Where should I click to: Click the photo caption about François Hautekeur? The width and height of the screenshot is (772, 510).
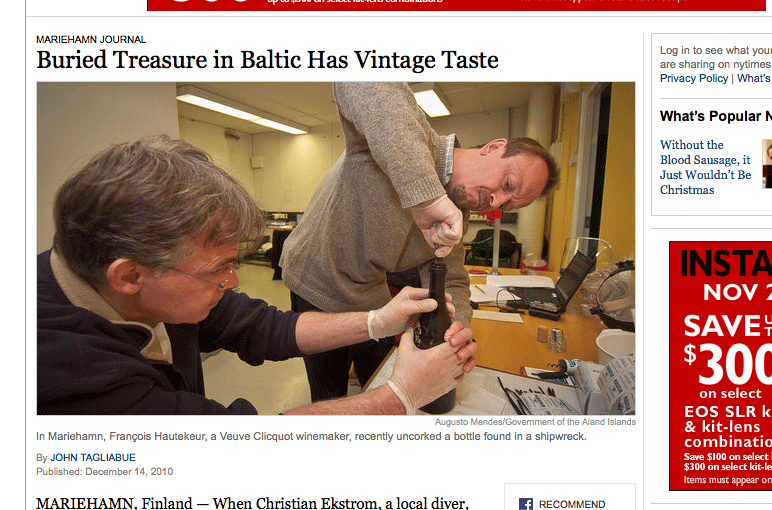pyautogui.click(x=311, y=437)
